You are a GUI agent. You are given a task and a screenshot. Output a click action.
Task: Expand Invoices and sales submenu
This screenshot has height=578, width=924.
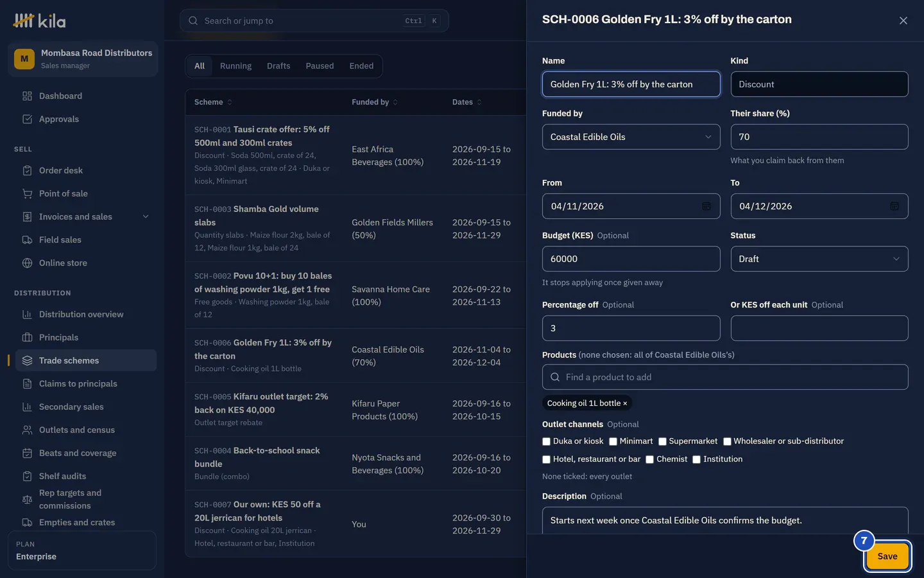click(146, 216)
